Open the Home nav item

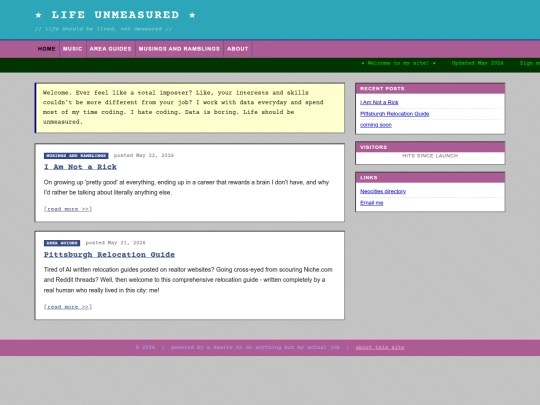point(46,49)
